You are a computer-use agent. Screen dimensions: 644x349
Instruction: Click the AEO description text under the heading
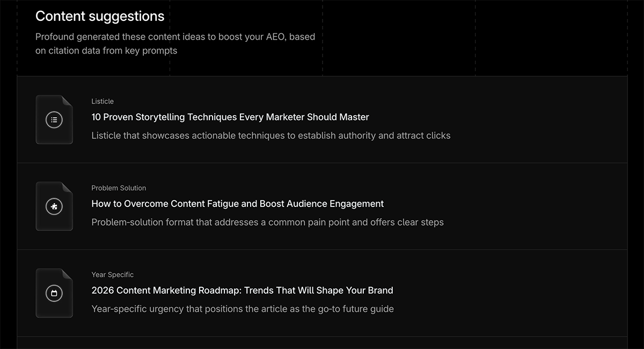pyautogui.click(x=175, y=43)
